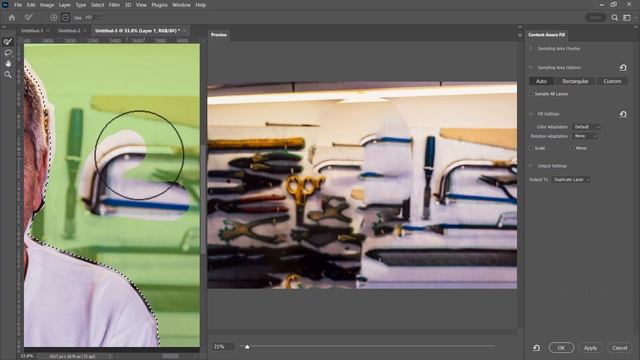640x360 pixels.
Task: Reset Sampling Area Options to default
Action: 623,67
